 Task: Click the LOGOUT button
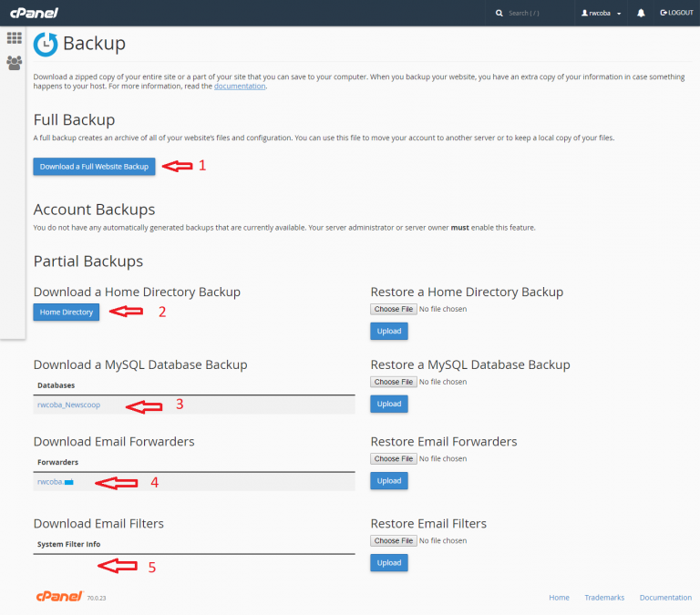pyautogui.click(x=676, y=13)
